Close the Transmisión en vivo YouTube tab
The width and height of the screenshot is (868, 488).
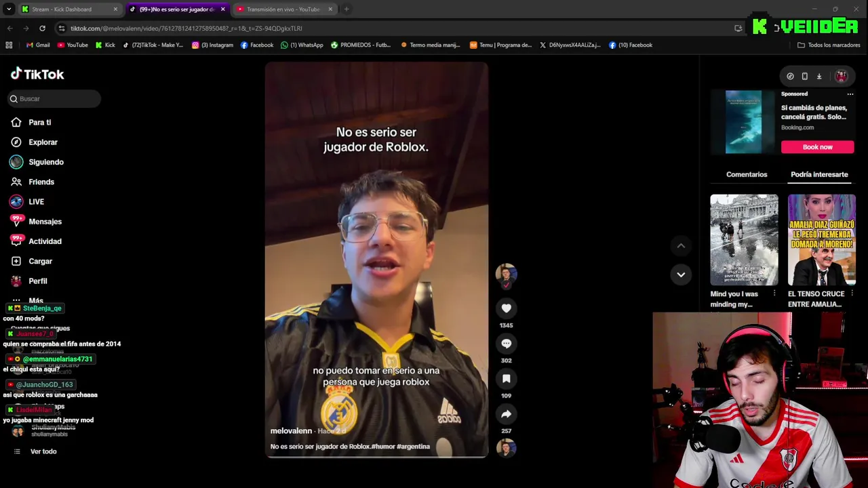[x=330, y=9]
